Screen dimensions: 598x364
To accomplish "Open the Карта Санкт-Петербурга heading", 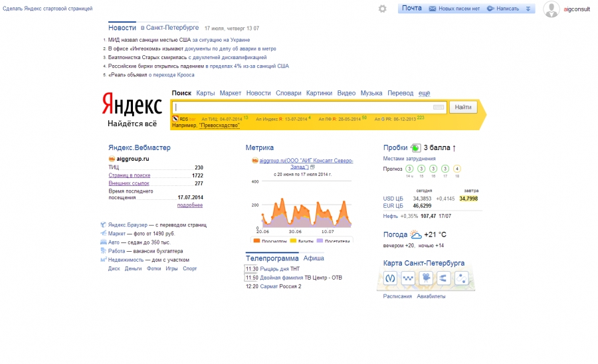I will click(424, 264).
